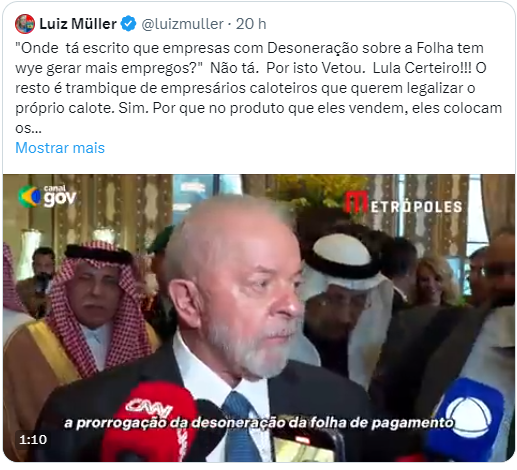Screen dimensions: 517x470
Task: Open the @luizmuller handle
Action: tap(182, 24)
